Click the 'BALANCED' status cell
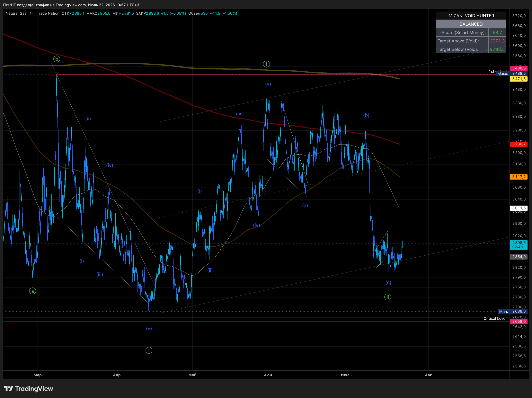 (x=471, y=24)
